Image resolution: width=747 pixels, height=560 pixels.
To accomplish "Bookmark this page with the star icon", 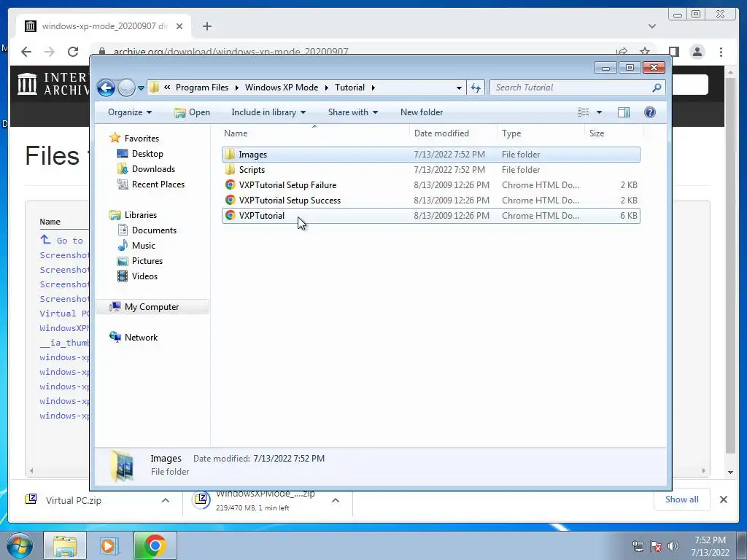I will coord(645,52).
